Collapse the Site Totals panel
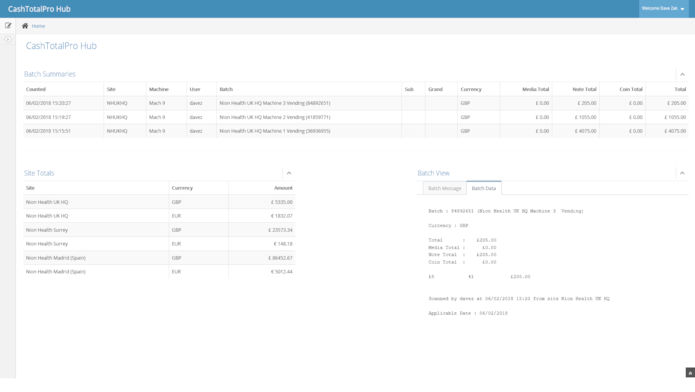Viewport: 695px width, 392px height. pyautogui.click(x=289, y=173)
